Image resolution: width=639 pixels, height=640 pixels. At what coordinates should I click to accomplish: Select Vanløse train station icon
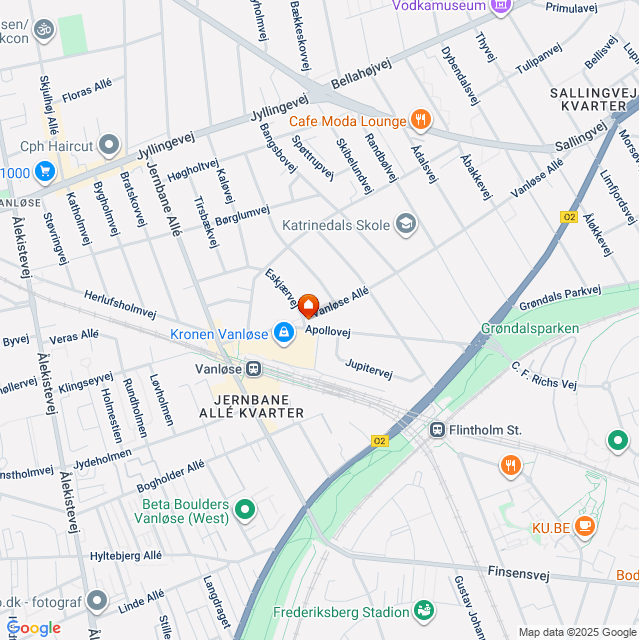[x=253, y=369]
